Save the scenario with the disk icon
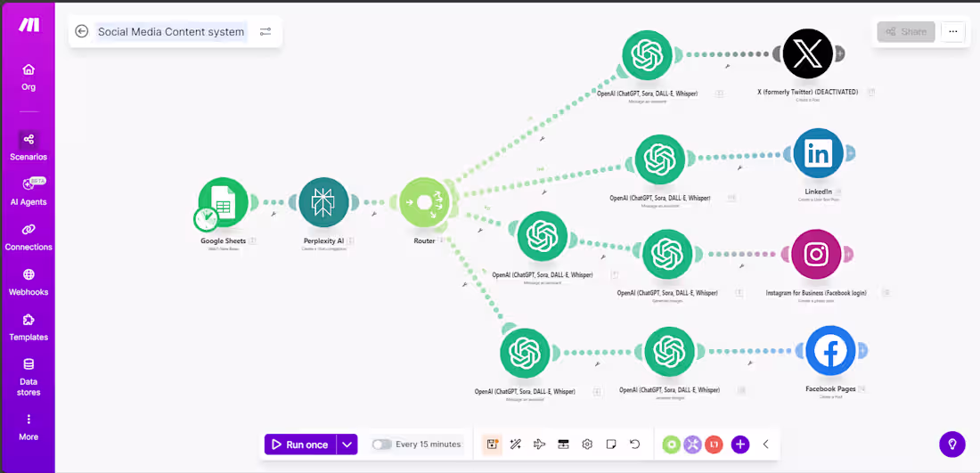The width and height of the screenshot is (980, 473). click(x=492, y=444)
